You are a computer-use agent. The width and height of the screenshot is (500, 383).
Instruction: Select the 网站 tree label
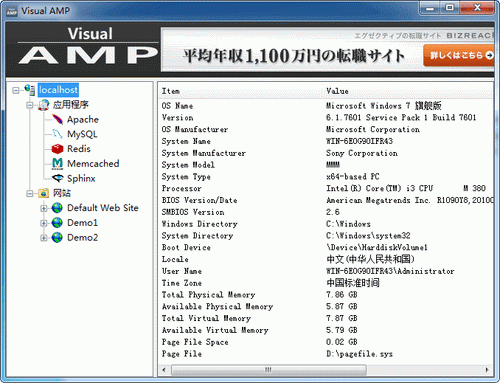pos(62,193)
